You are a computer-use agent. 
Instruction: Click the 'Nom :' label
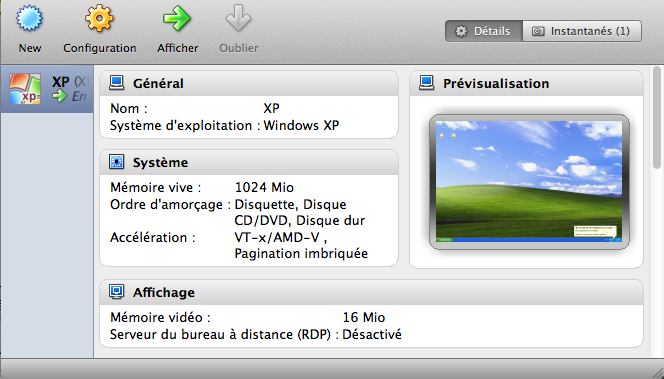[129, 108]
